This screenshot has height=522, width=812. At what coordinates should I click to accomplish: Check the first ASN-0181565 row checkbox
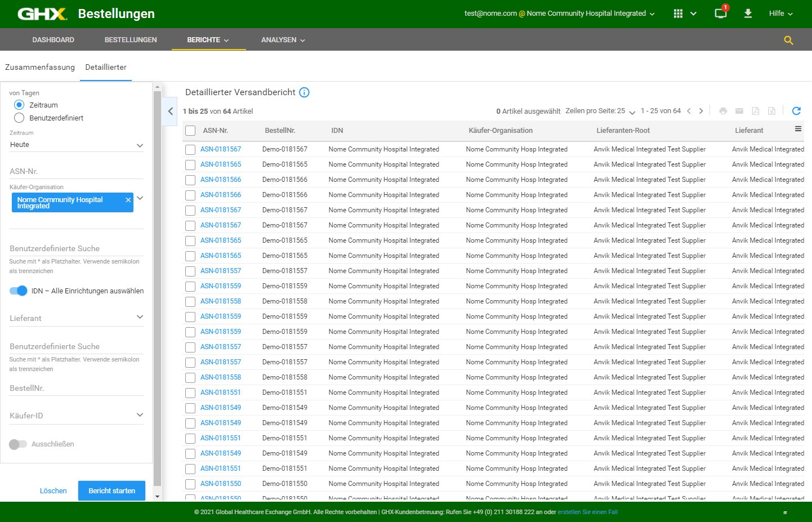(x=190, y=164)
